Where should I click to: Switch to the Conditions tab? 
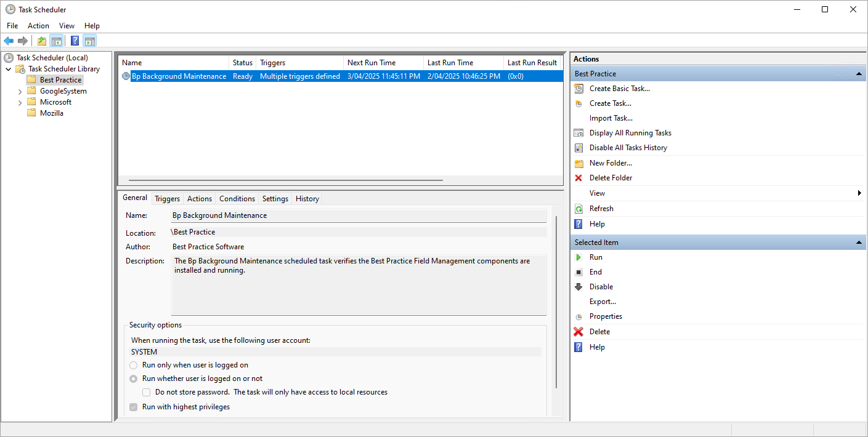[237, 199]
